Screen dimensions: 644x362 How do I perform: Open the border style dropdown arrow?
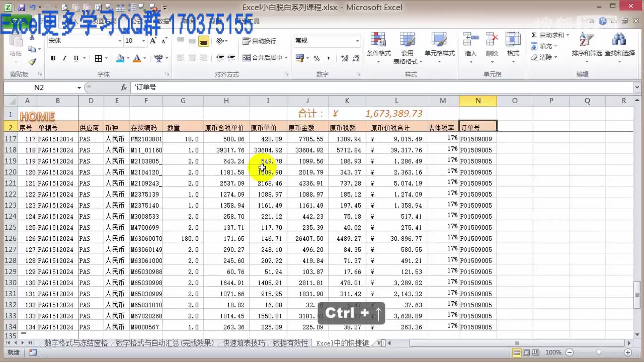[x=107, y=58]
